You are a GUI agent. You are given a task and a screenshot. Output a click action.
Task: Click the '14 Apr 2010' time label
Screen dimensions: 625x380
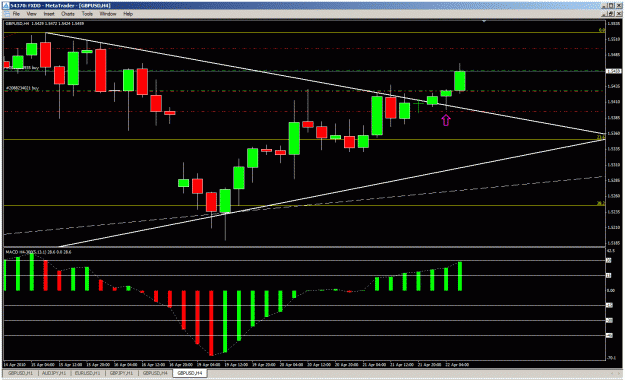pos(14,364)
